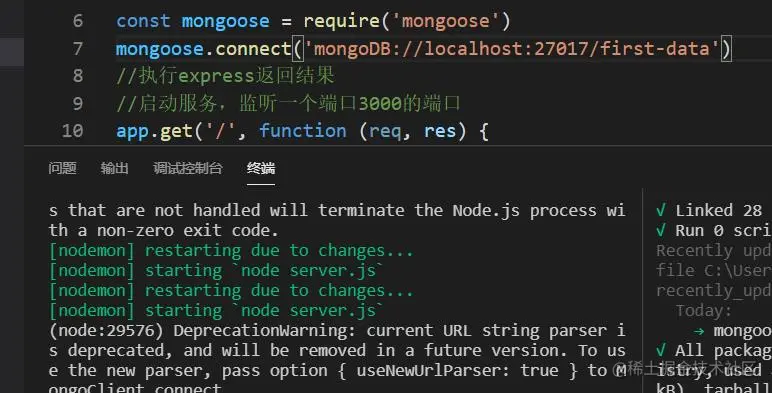Click the 启动服务 port 3000 comment
Screen dimensions: 772x393
288,103
